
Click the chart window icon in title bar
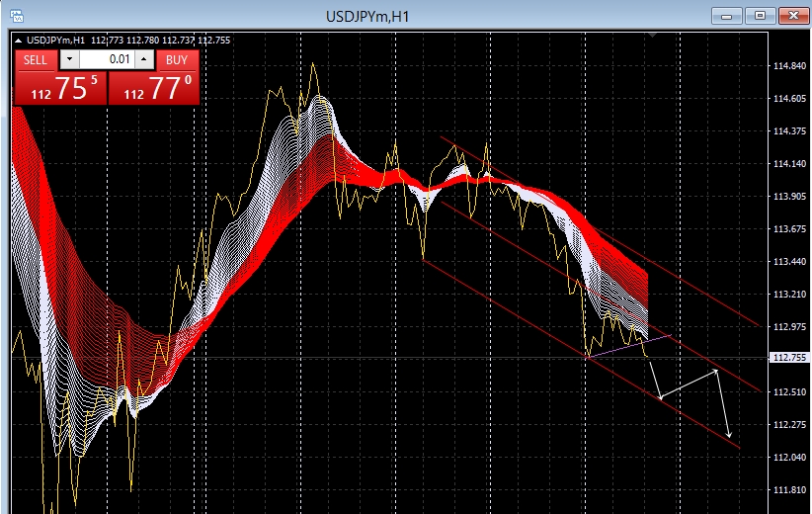point(17,16)
